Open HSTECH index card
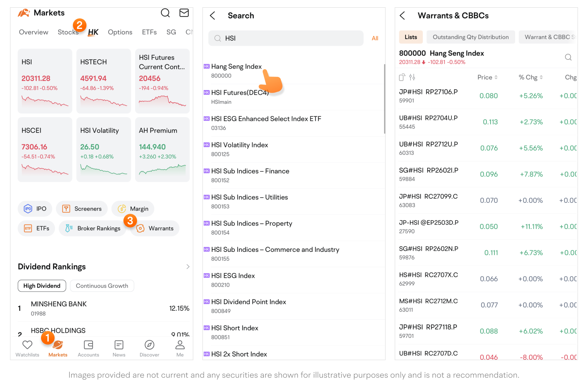Viewport: 588px width, 388px height. click(x=104, y=81)
